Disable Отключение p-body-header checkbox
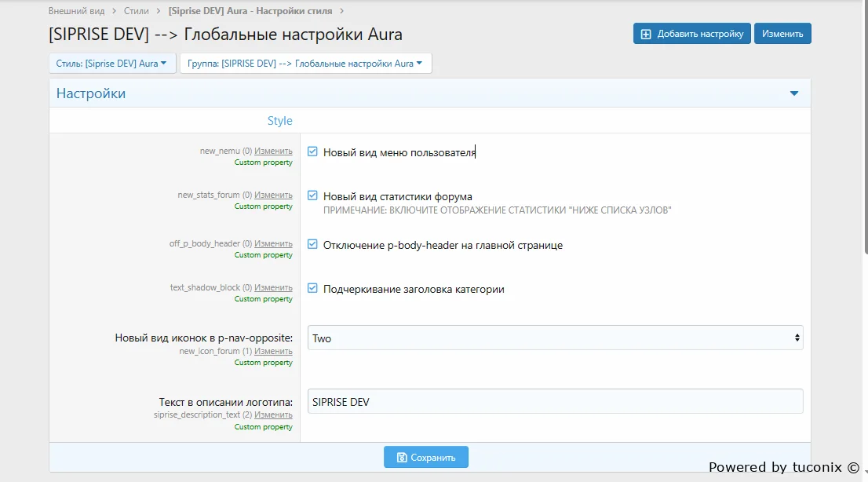Screen dimensions: 868x482 pyautogui.click(x=312, y=244)
